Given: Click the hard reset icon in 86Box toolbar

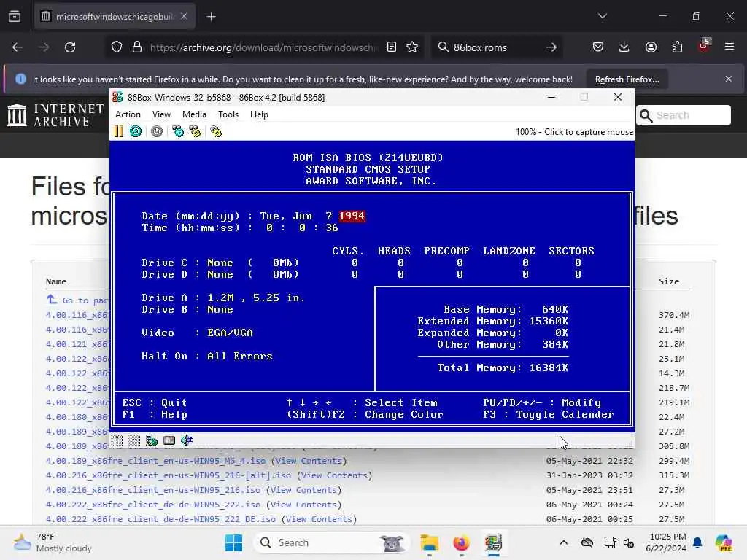Looking at the screenshot, I should click(136, 131).
